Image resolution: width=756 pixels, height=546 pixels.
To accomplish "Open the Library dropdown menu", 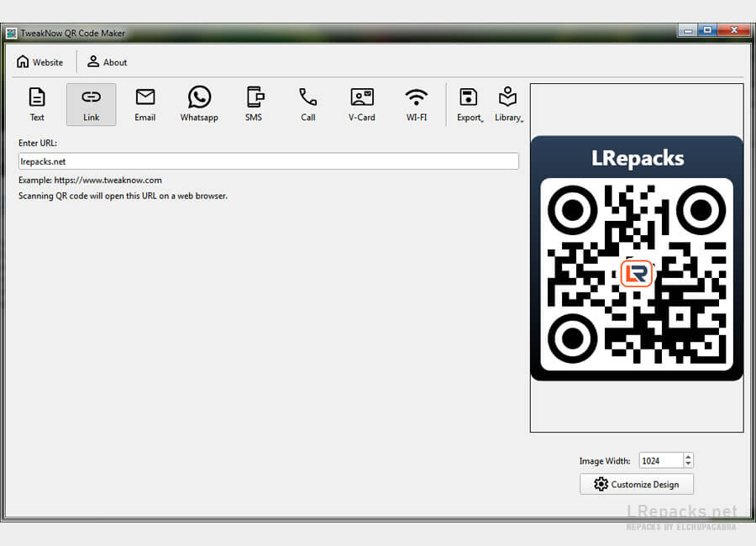I will point(508,104).
